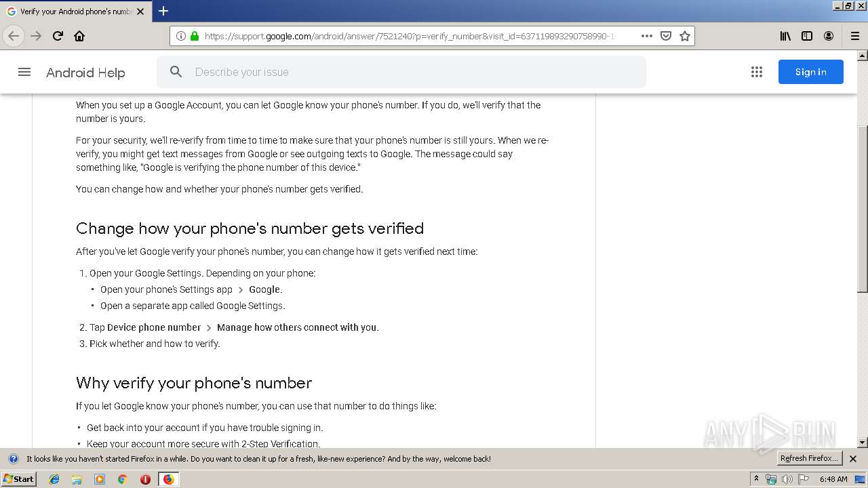Click text Open a separate app called Google Settings
Image resolution: width=868 pixels, height=488 pixels.
coord(193,306)
